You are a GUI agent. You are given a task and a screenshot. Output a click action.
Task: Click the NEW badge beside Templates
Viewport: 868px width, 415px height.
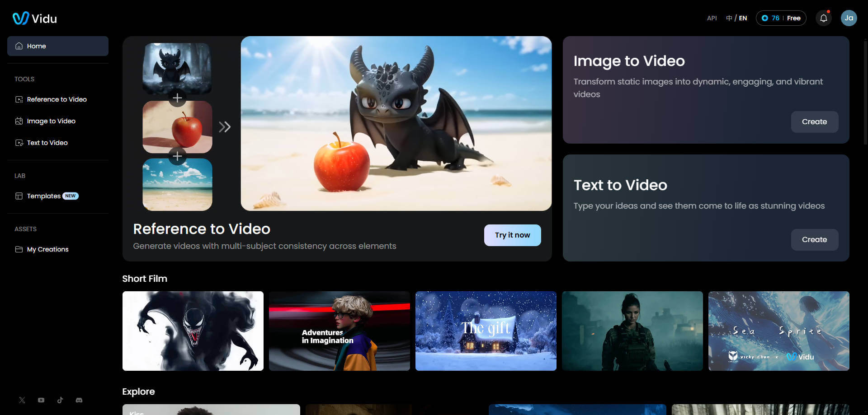click(71, 196)
